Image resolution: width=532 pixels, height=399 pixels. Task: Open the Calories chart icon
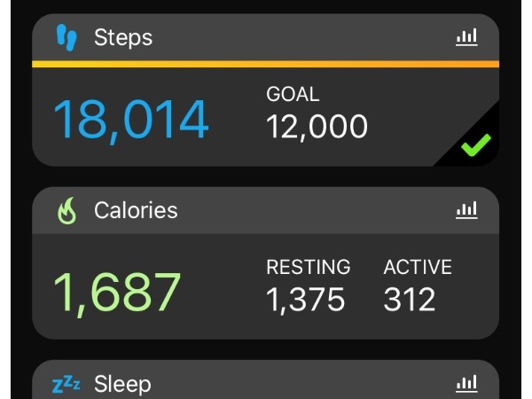coord(466,210)
